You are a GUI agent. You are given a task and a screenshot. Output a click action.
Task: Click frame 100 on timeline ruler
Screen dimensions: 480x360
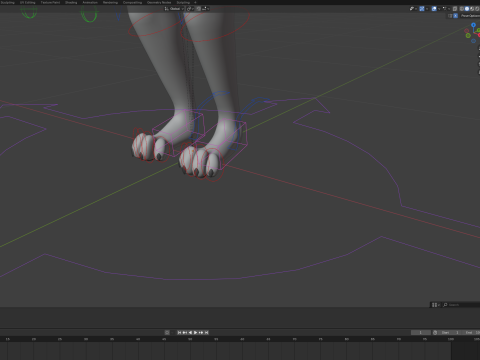pos(451,339)
